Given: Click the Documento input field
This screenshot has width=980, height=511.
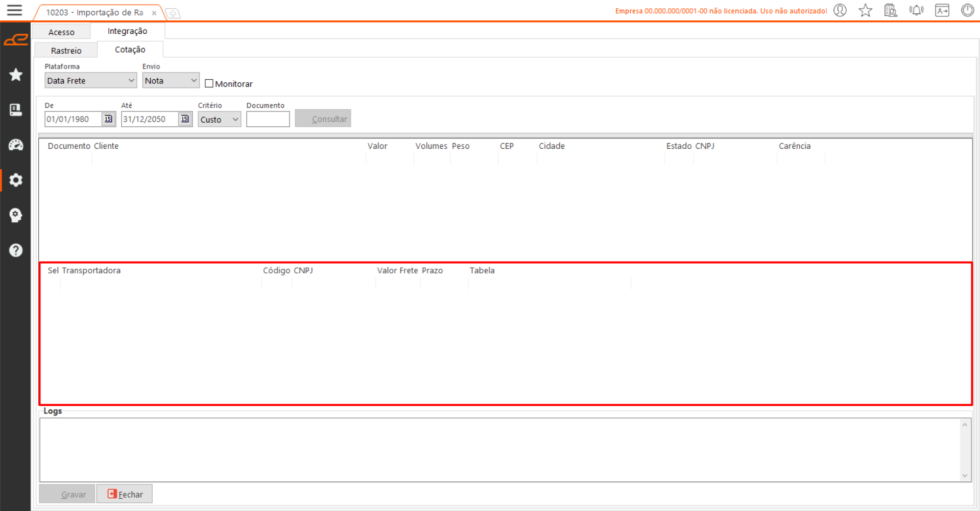Looking at the screenshot, I should tap(268, 120).
